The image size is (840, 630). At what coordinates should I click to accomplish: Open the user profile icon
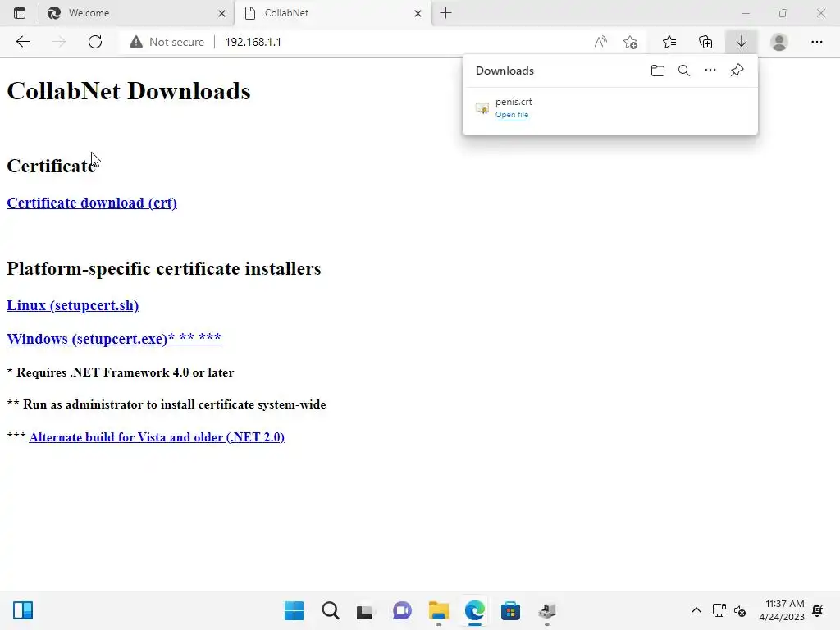[779, 42]
